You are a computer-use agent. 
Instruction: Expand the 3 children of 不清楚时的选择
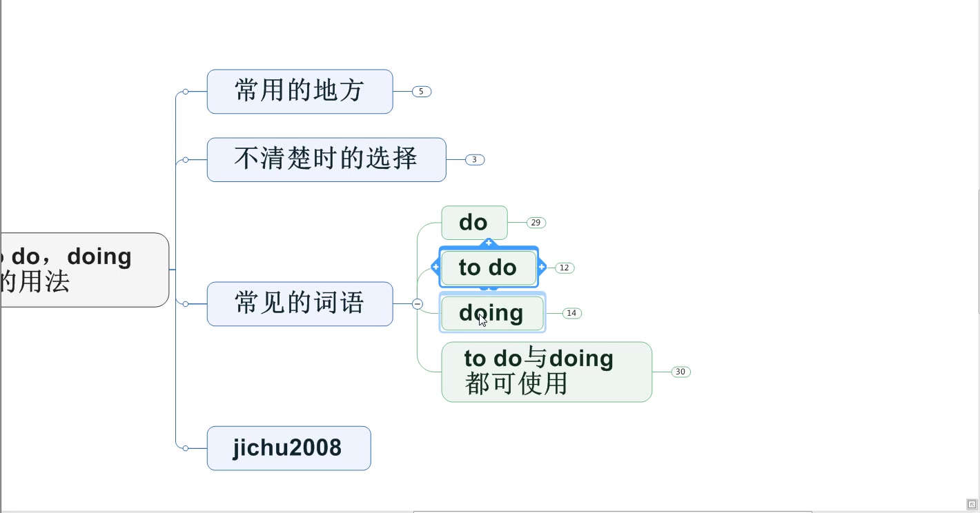(x=475, y=159)
